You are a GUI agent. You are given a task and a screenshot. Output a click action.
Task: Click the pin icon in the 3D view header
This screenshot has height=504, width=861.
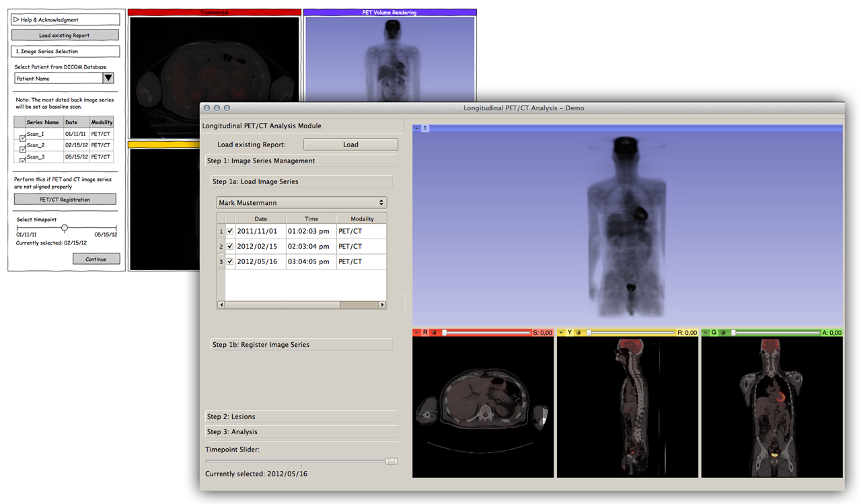(417, 128)
